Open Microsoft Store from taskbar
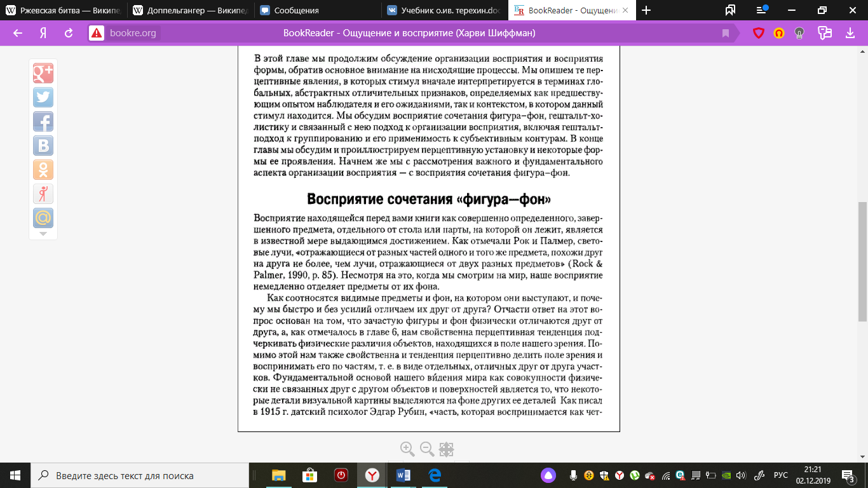868x488 pixels. pyautogui.click(x=309, y=475)
